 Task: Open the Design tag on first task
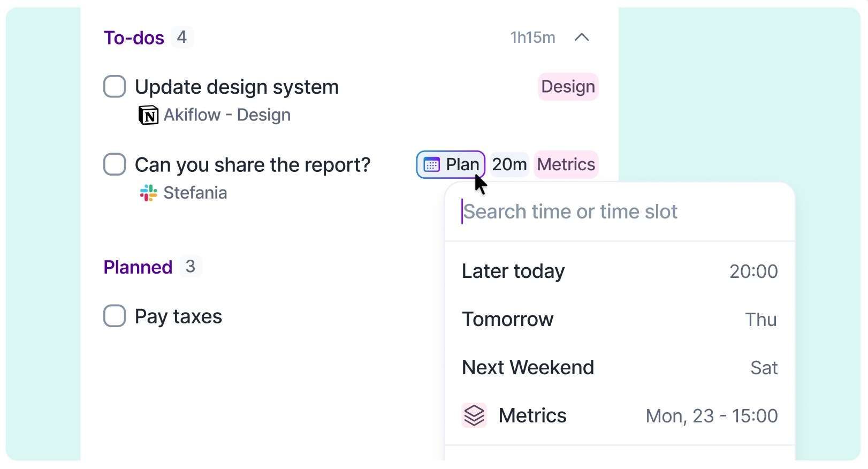[568, 87]
